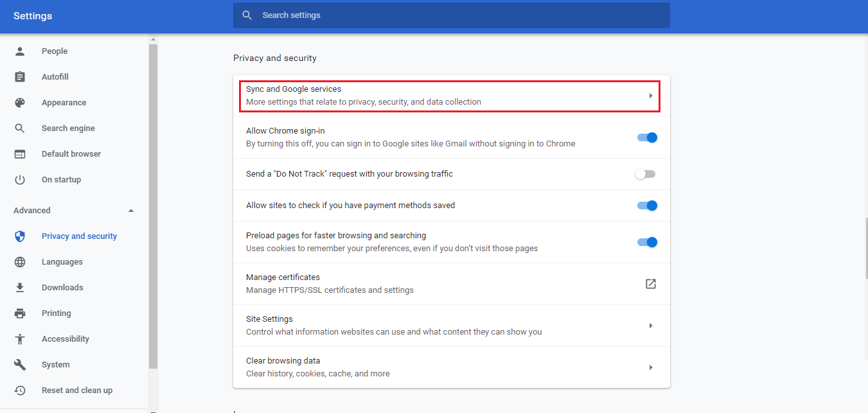Click the On startup power icon

coord(20,180)
